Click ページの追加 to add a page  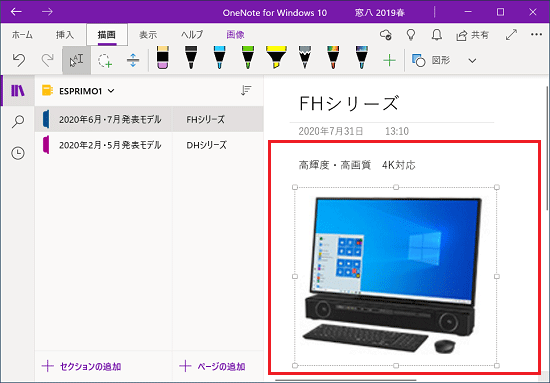(212, 367)
